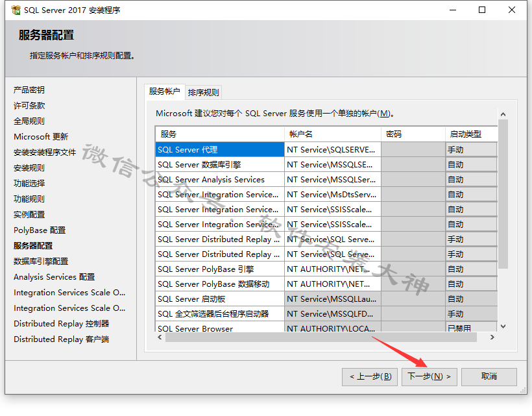532x416 pixels.
Task: Proceed with the 下一步(N) button
Action: point(429,376)
